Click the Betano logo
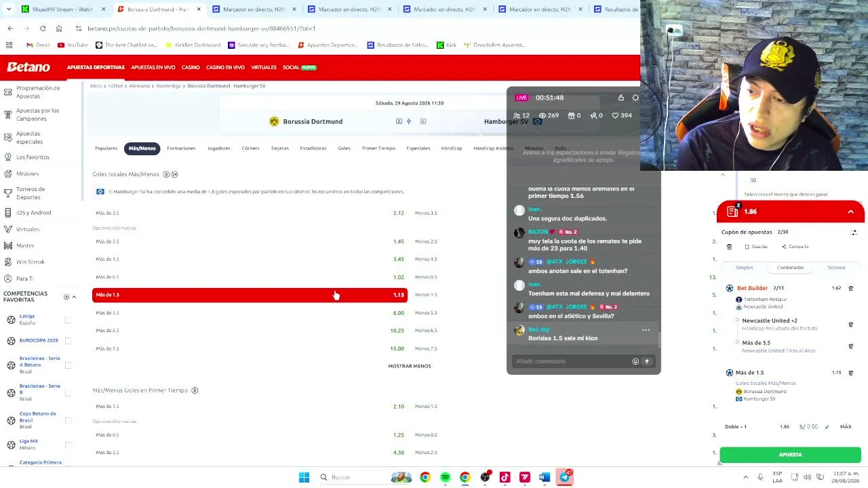Viewport: 868px width, 488px height. [x=28, y=67]
